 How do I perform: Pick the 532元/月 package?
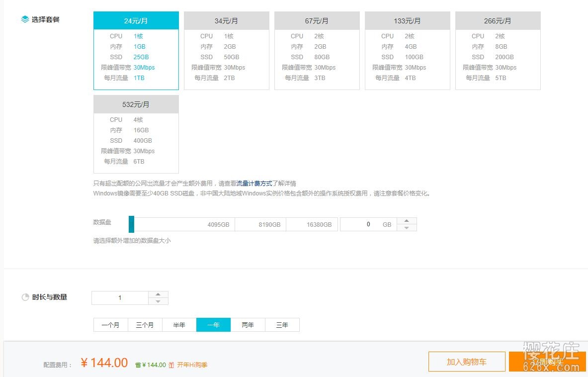coord(136,134)
